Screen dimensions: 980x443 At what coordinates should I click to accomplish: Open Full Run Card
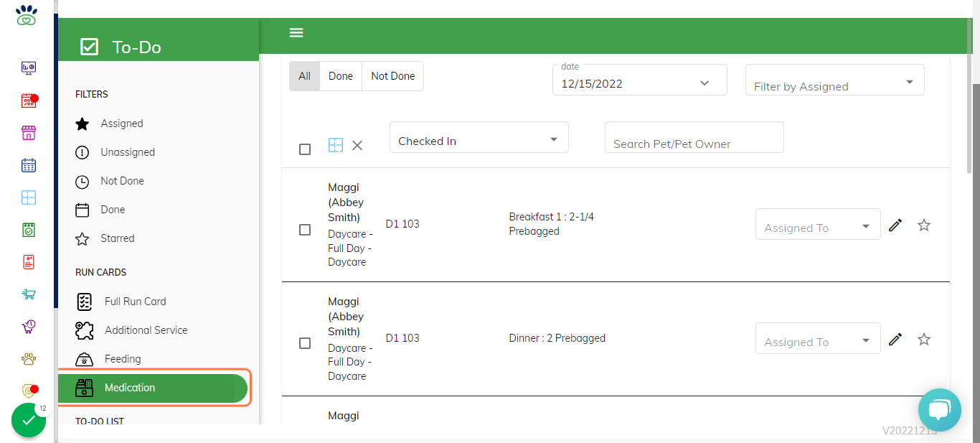pyautogui.click(x=121, y=302)
